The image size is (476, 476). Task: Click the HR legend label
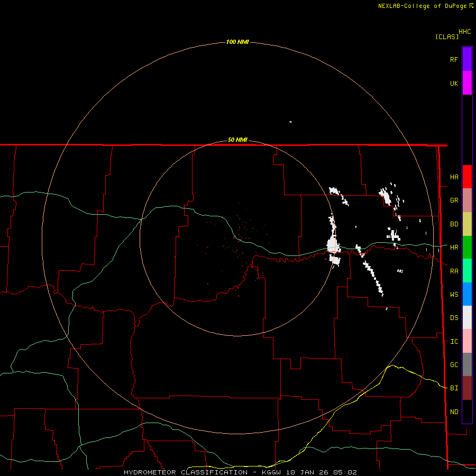click(454, 248)
